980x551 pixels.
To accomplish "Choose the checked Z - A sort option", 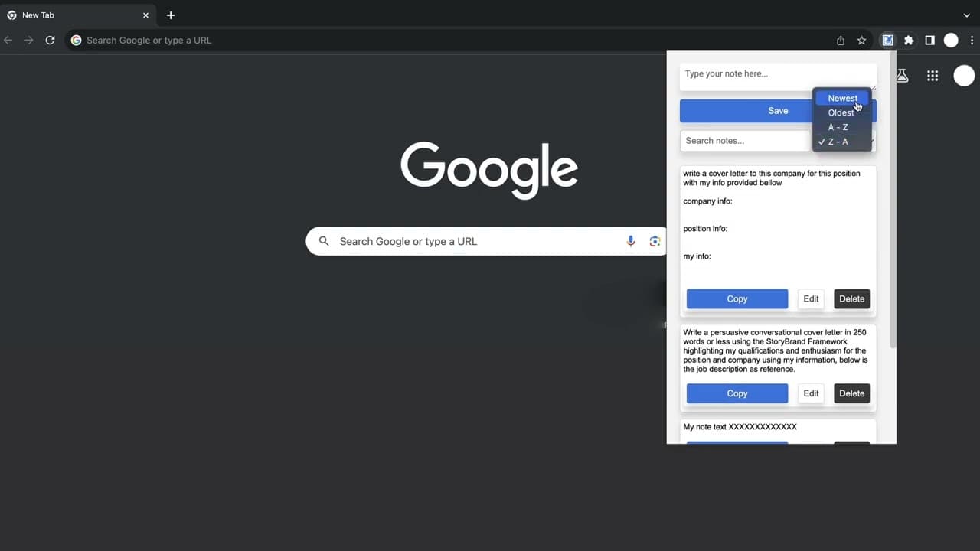I will click(842, 142).
